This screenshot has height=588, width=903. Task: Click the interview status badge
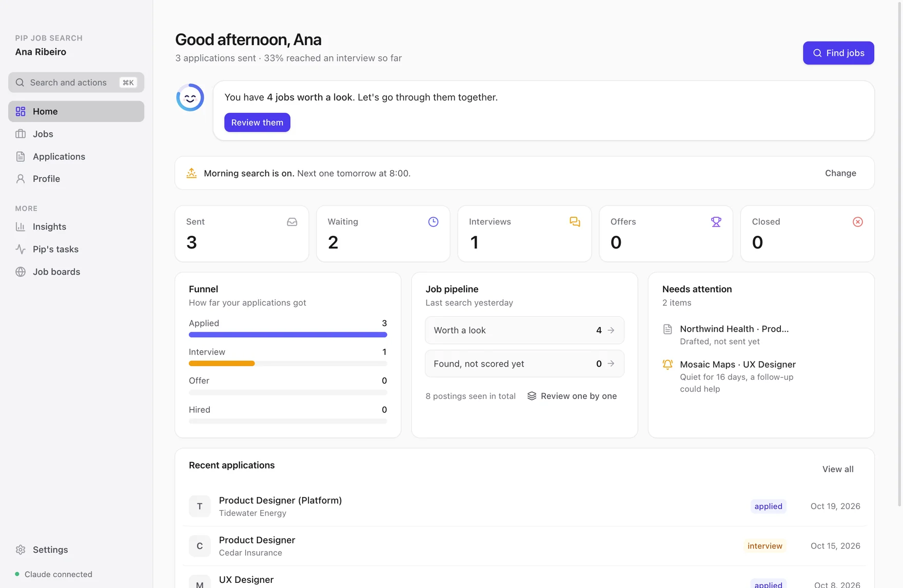coord(764,546)
